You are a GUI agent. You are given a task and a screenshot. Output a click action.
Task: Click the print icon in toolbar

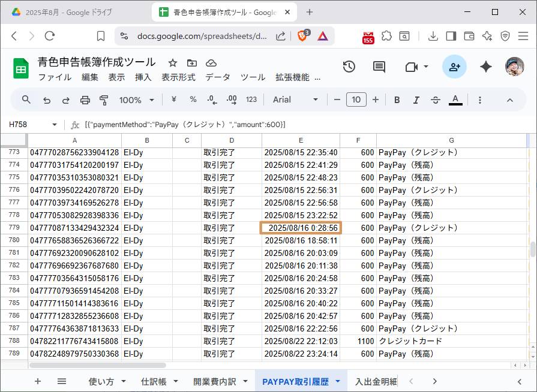pos(85,100)
